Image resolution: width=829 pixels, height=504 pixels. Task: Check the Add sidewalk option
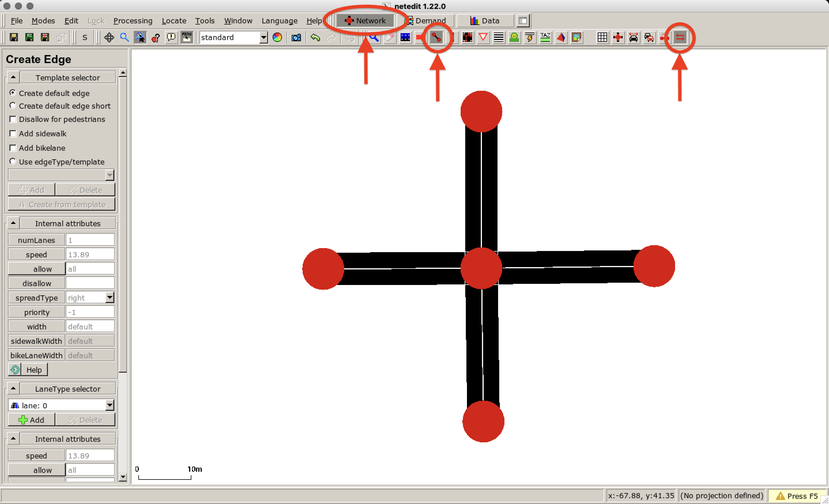pos(13,134)
